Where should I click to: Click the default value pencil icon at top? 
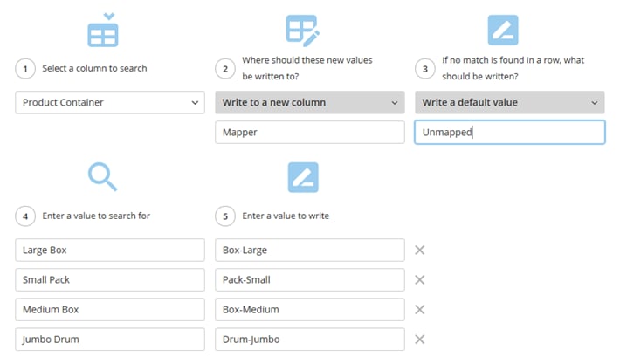[x=503, y=30]
